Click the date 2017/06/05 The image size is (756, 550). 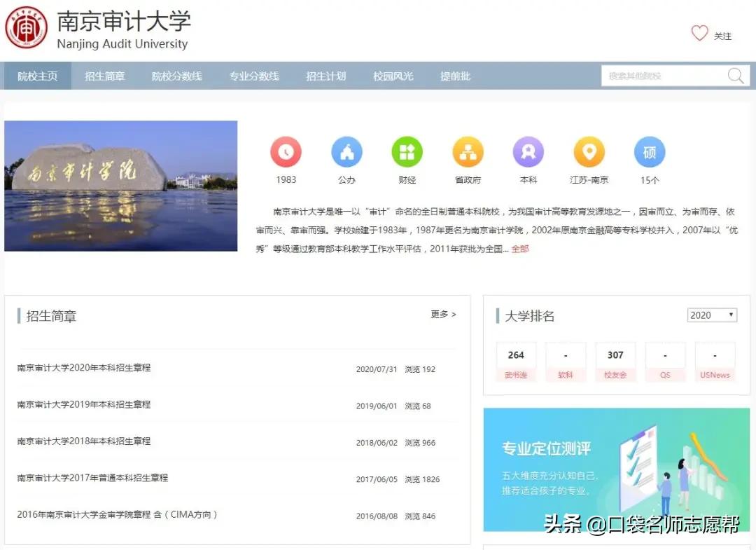coord(377,479)
